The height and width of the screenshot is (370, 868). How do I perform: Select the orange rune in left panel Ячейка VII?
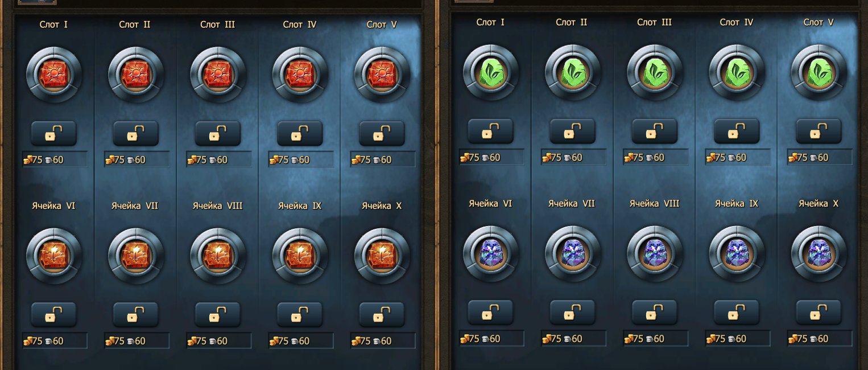[x=136, y=256]
